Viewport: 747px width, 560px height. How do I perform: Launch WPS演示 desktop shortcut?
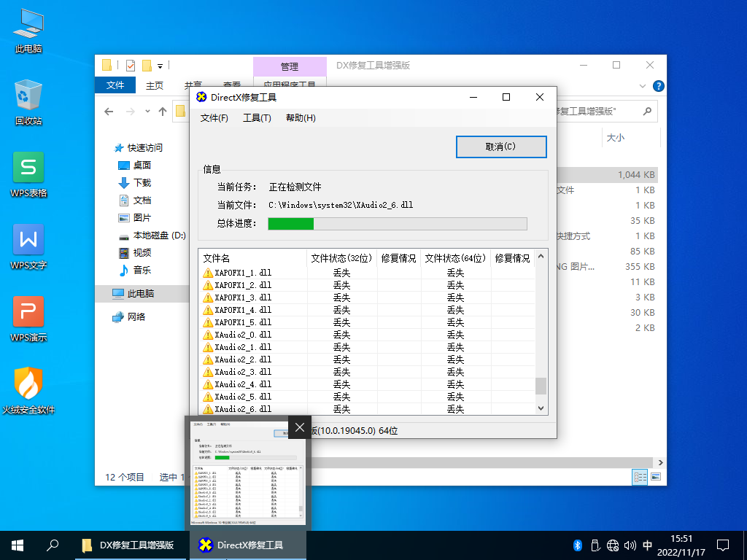click(x=28, y=319)
